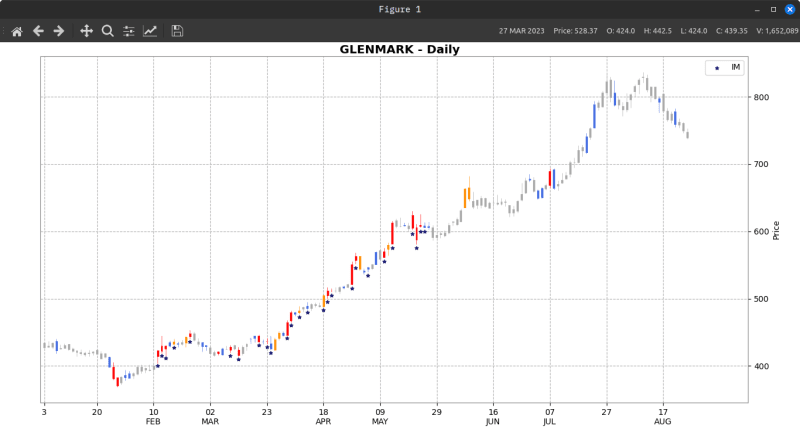Click the 02 MAR date label
800x429 pixels.
(210, 417)
